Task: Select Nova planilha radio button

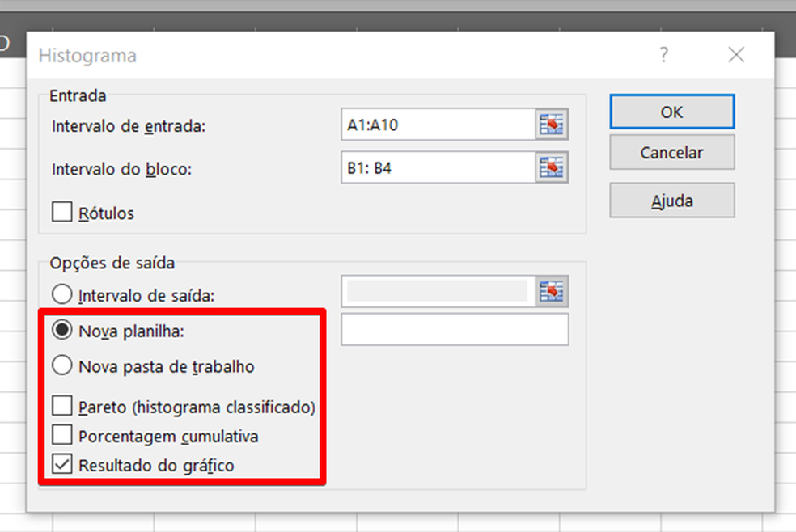Action: (61, 330)
